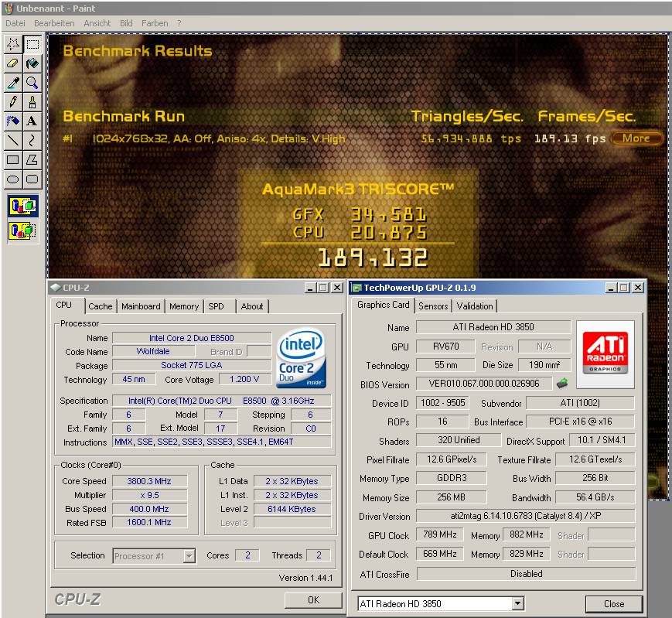Screen dimensions: 672x618
Task: Click the Level 2 cache value 6144 KBytes
Action: [x=292, y=509]
